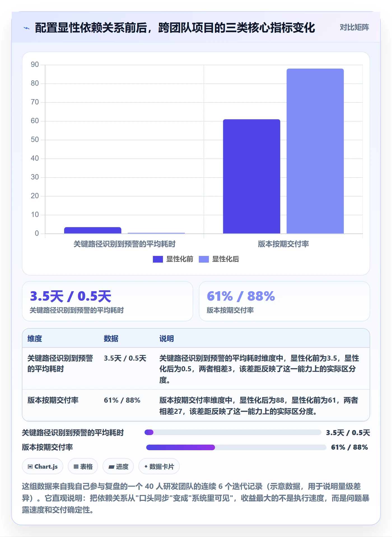Image resolution: width=392 pixels, height=537 pixels.
Task: Click the bar icon in the 进度 chip
Action: 111,467
